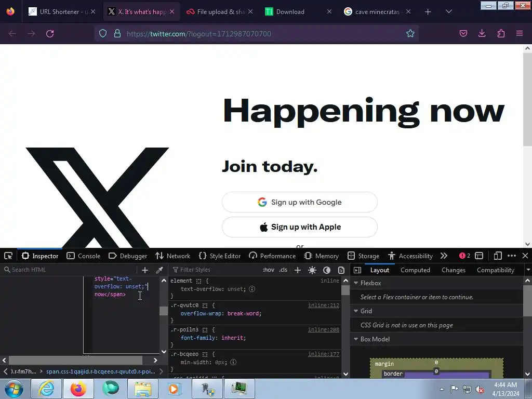Switch to the Console panel
Screen dimensions: 532x399
84,256
